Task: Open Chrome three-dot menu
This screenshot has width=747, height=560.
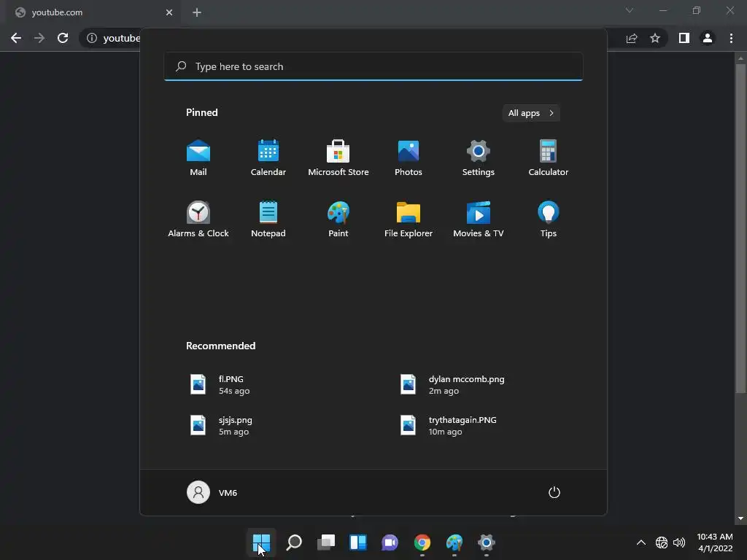Action: coord(731,38)
